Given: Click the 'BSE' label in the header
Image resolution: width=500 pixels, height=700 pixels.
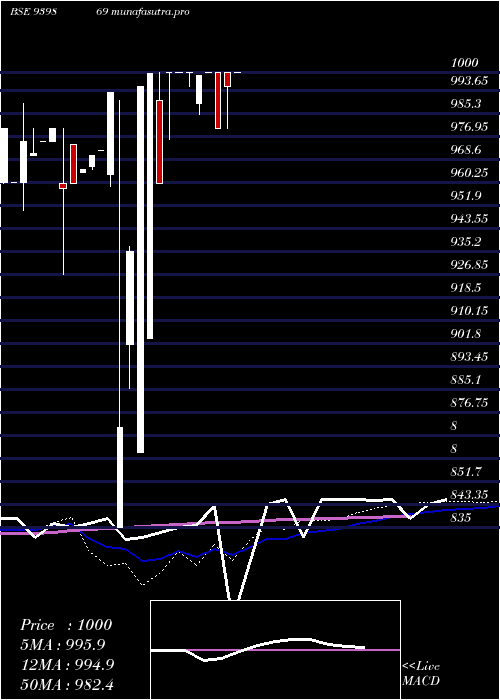Looking at the screenshot, I should tap(20, 12).
